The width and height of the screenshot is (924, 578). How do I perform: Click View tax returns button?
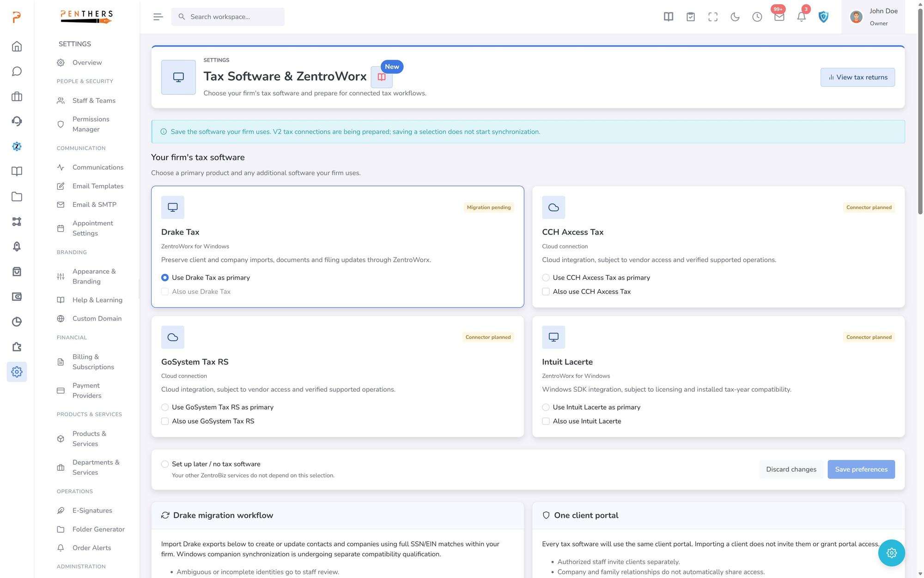[857, 77]
